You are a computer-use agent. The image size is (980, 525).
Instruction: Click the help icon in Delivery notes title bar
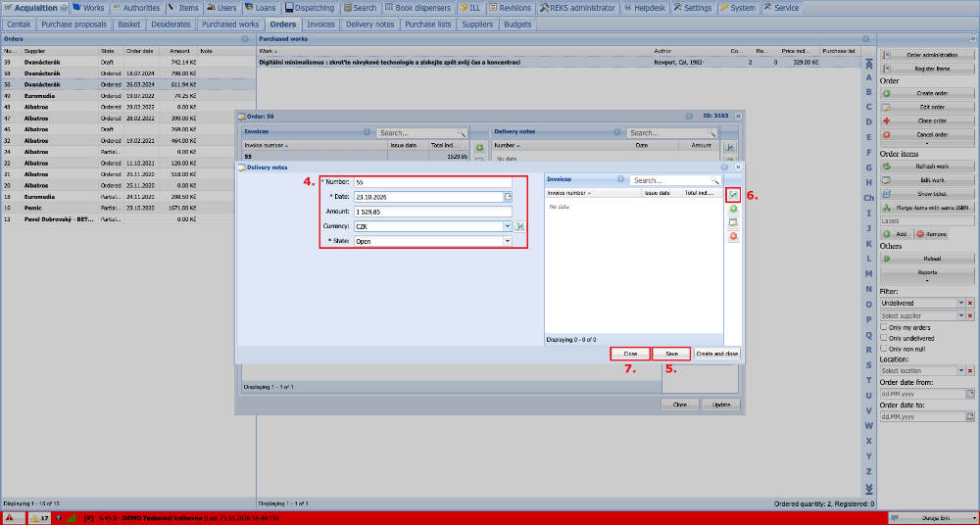724,167
